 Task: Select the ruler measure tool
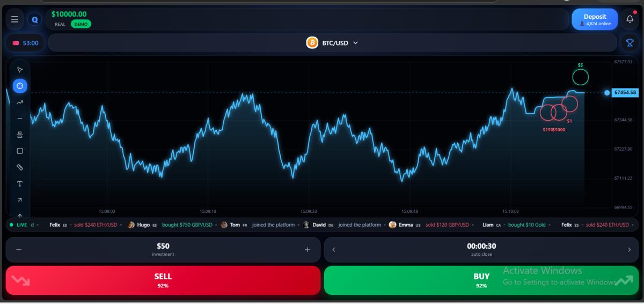20,167
